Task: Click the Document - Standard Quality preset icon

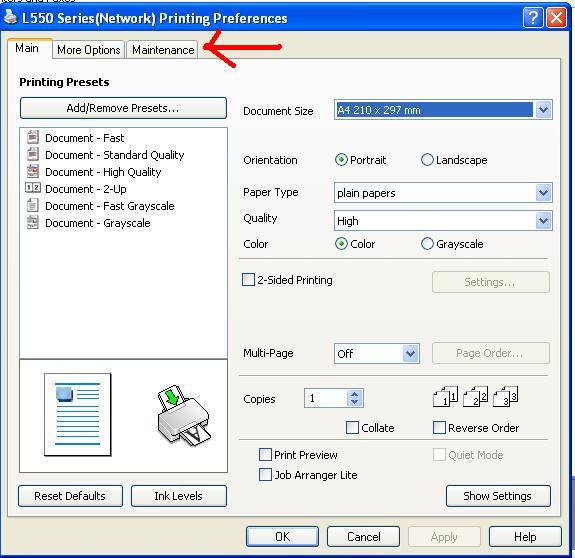Action: 33,154
